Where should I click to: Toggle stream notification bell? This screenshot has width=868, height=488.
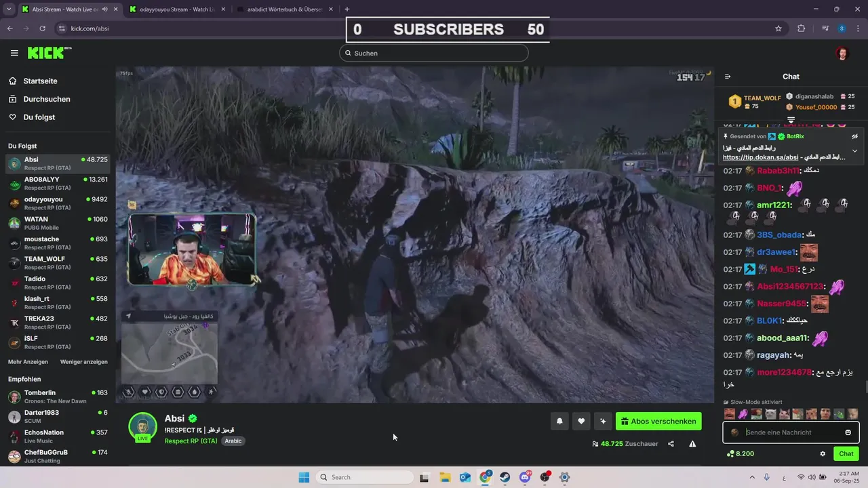[x=559, y=422]
